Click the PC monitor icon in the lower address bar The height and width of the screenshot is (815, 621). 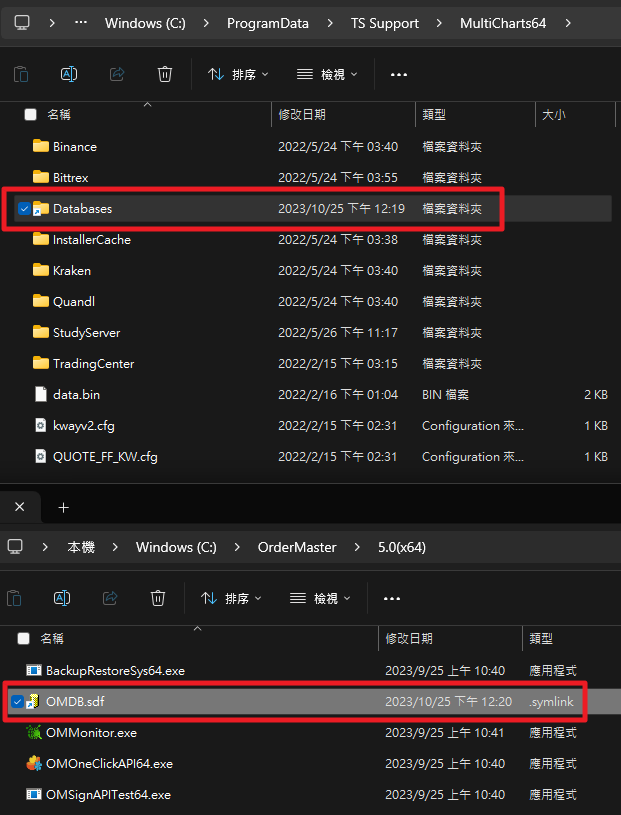click(x=15, y=547)
